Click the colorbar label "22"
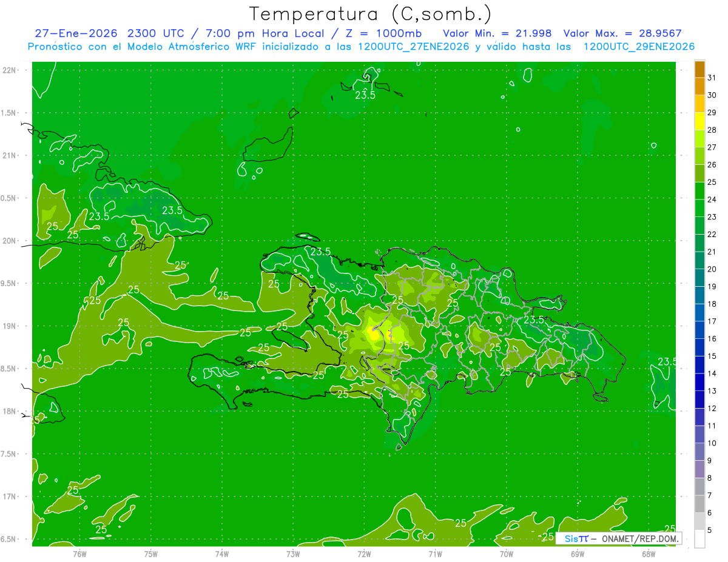 712,234
